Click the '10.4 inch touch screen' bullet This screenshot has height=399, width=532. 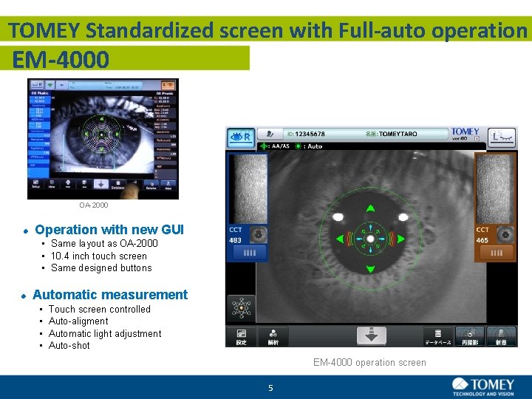coord(99,256)
